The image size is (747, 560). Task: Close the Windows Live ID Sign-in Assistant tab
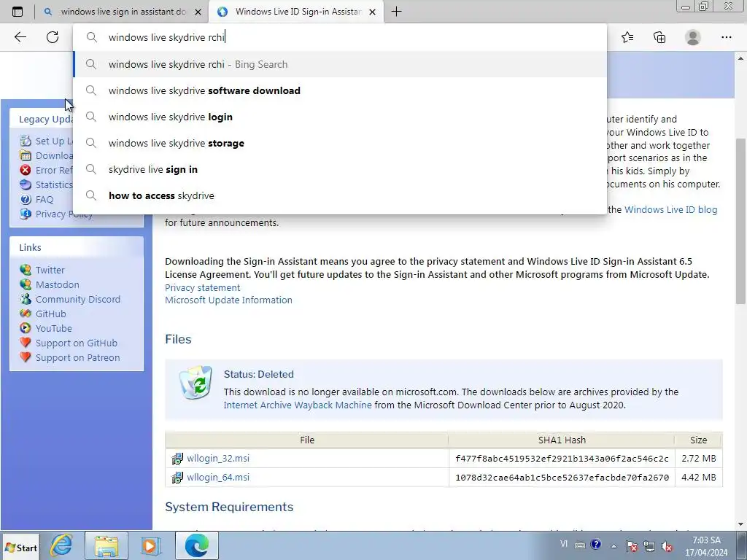pos(373,12)
